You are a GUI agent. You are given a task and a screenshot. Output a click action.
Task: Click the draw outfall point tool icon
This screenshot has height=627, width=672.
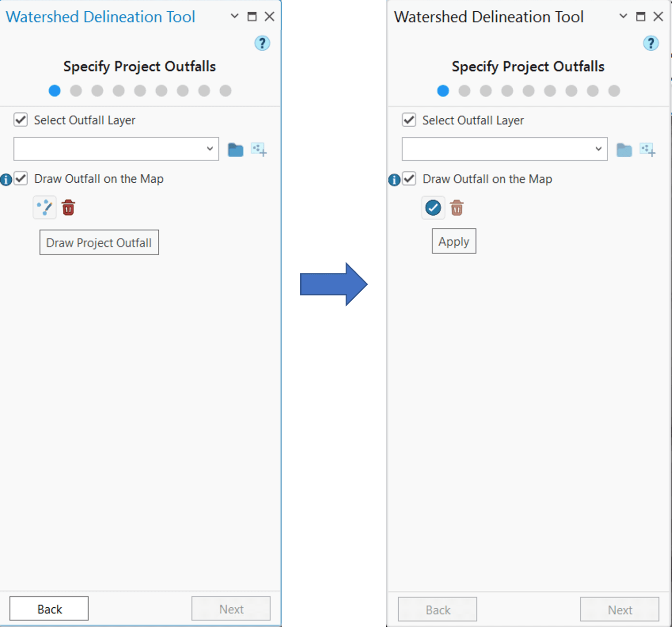click(45, 208)
